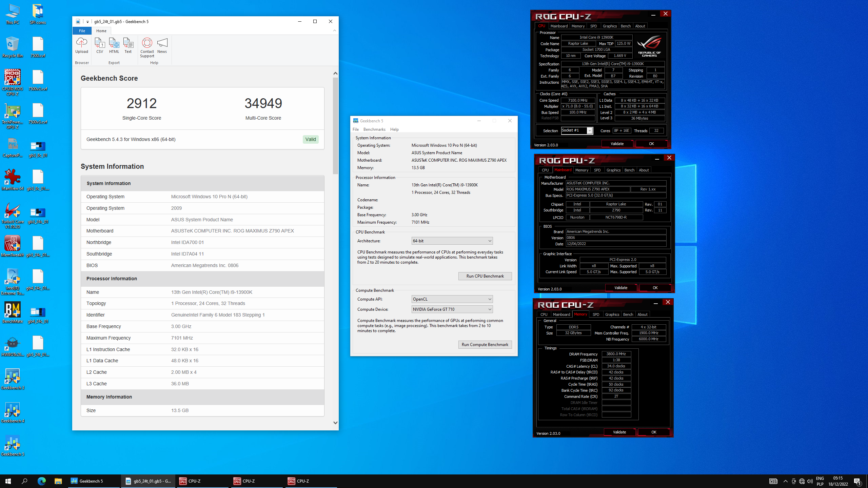Click scroll down arrow in results window
The height and width of the screenshot is (488, 868).
[x=335, y=423]
